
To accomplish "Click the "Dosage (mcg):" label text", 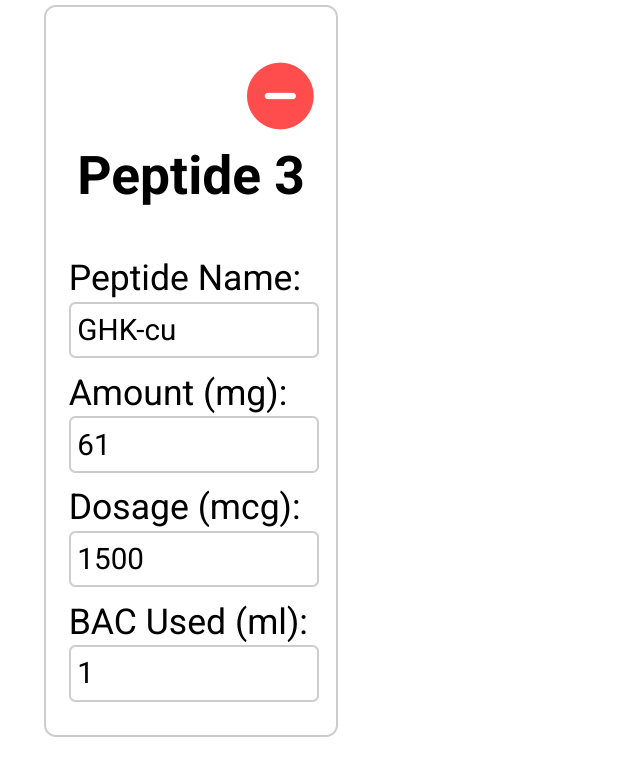I will pos(185,508).
